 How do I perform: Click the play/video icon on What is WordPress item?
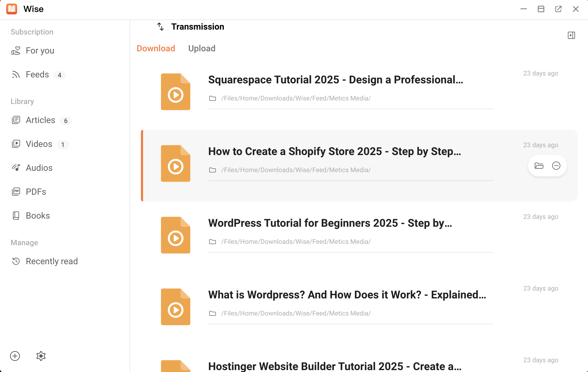click(x=176, y=307)
